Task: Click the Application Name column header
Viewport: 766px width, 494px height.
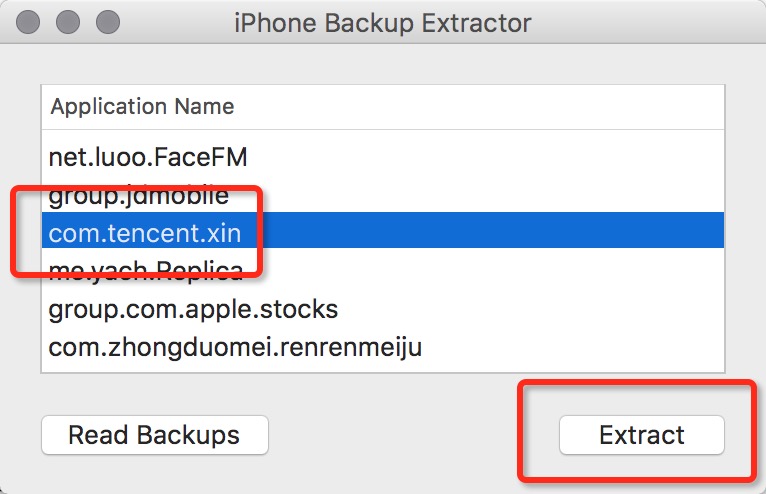Action: (x=142, y=106)
